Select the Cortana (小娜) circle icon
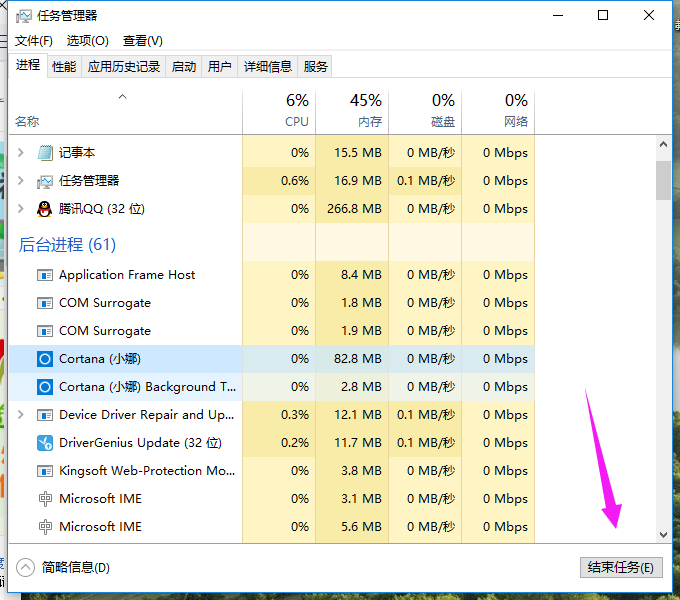 coord(44,359)
